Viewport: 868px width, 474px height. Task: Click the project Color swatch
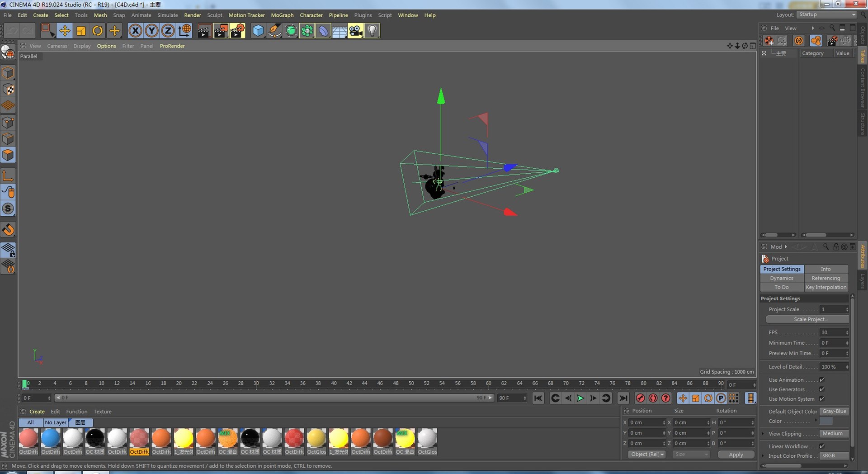pos(826,421)
